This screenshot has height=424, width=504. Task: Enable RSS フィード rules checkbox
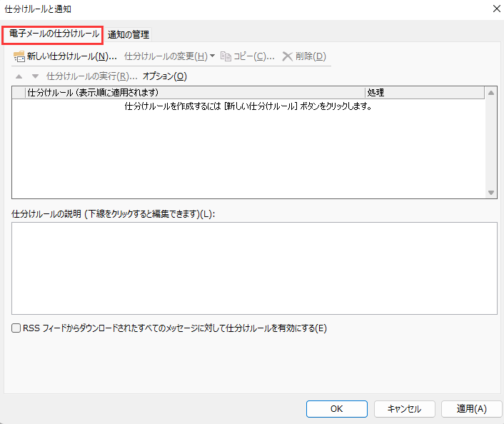coord(16,328)
